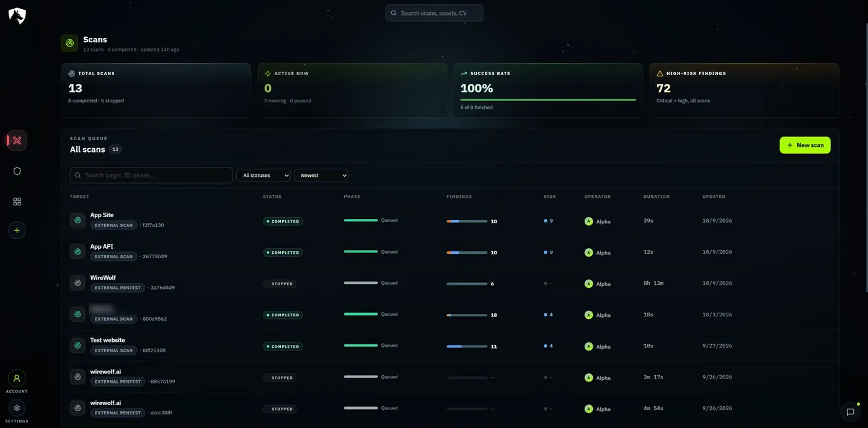The image size is (868, 428).
Task: Click the Target column header
Action: [x=79, y=197]
